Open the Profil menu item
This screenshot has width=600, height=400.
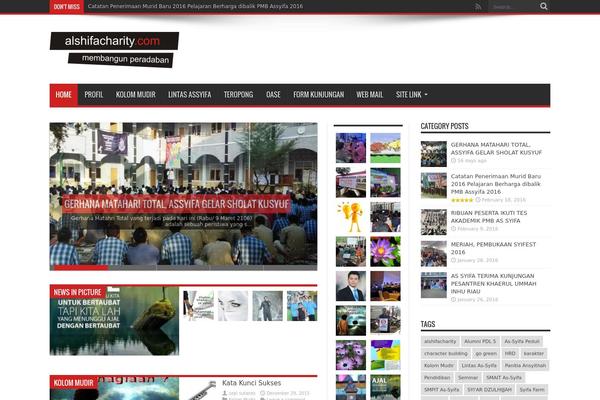pos(94,95)
